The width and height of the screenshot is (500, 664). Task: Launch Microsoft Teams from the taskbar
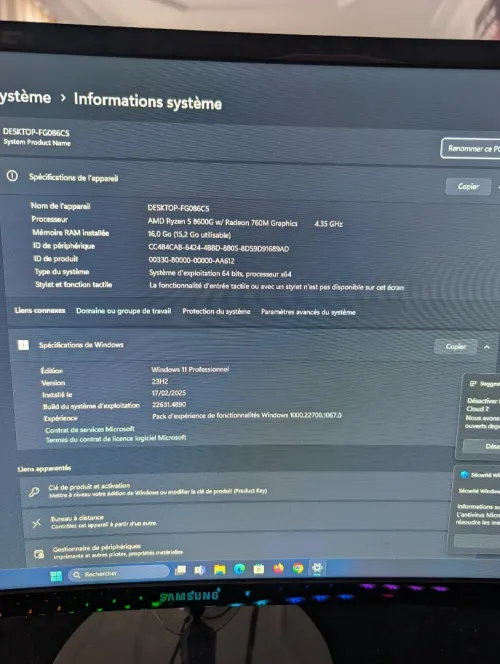199,570
